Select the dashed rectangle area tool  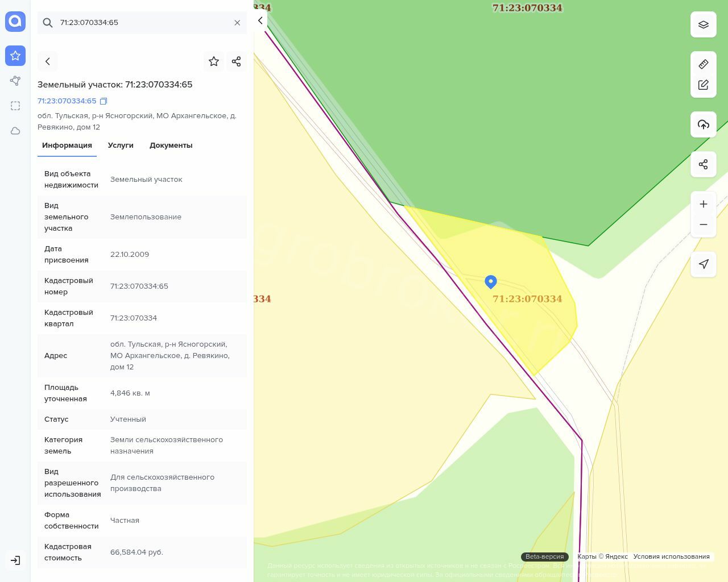tap(15, 106)
